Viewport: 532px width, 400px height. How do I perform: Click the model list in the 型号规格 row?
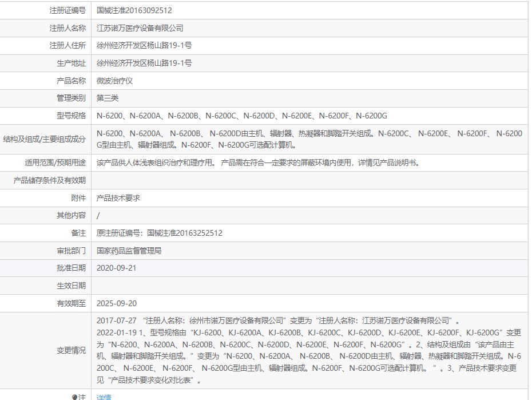[241, 116]
